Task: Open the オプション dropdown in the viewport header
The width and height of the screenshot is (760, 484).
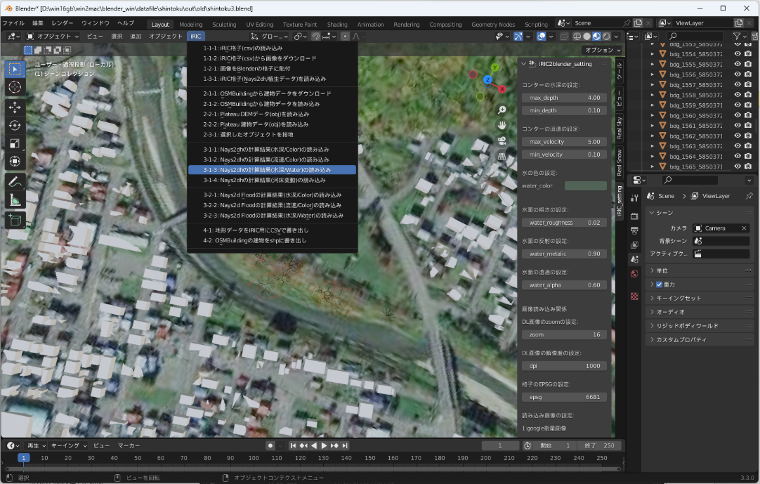Action: (x=600, y=49)
